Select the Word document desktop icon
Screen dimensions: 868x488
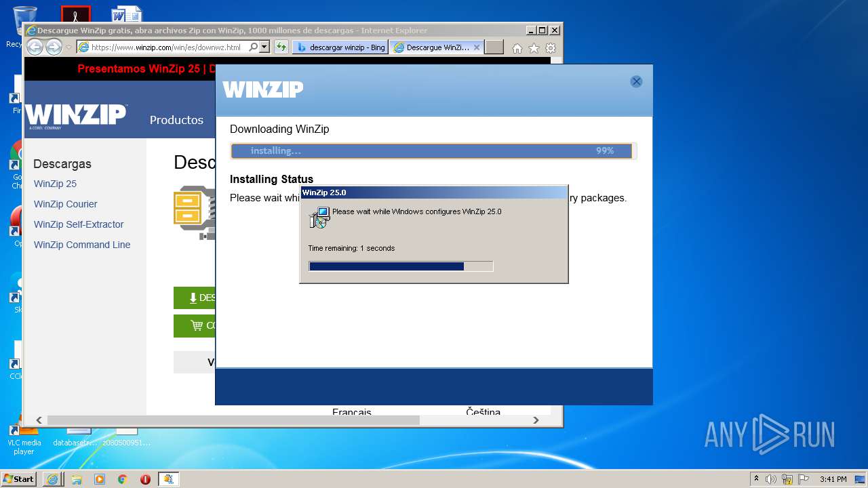point(127,14)
